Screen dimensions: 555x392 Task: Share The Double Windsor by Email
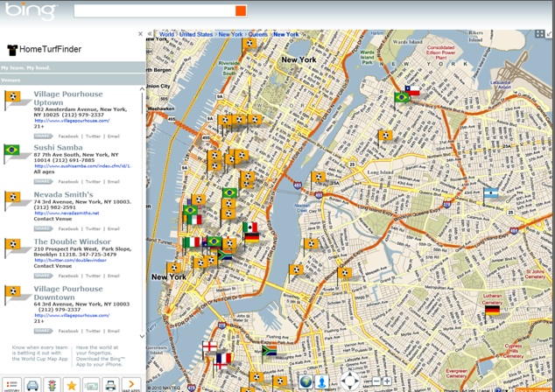(x=114, y=276)
